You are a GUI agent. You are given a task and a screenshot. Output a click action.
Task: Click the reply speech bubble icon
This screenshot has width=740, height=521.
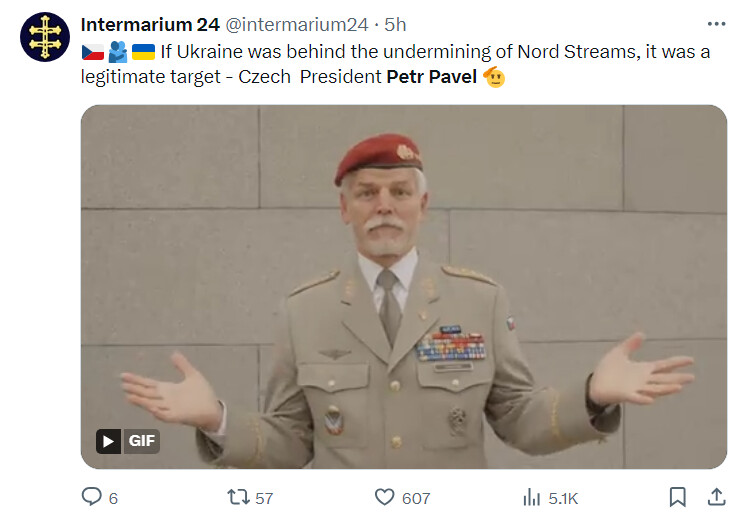(x=92, y=497)
